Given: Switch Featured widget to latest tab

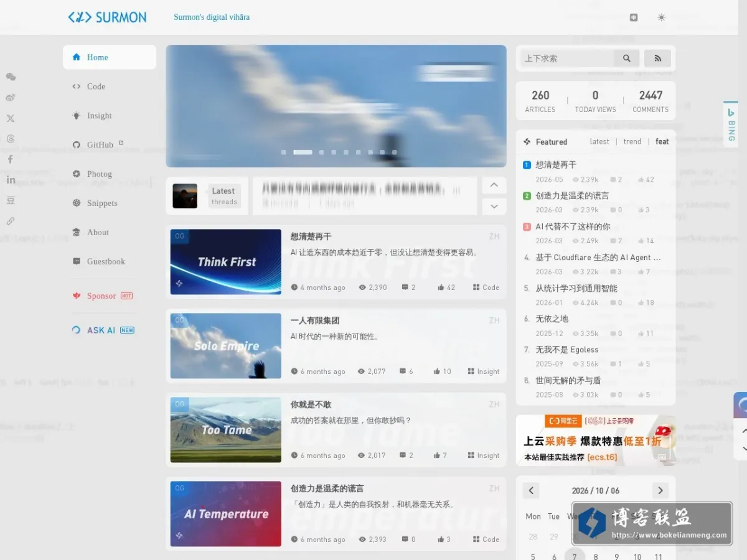Looking at the screenshot, I should click(x=599, y=142).
